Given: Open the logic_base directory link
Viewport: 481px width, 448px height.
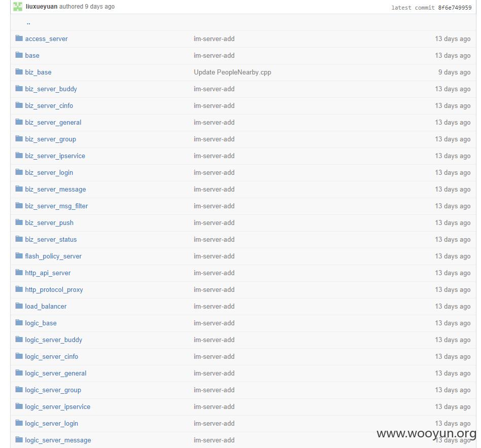Looking at the screenshot, I should pos(41,323).
